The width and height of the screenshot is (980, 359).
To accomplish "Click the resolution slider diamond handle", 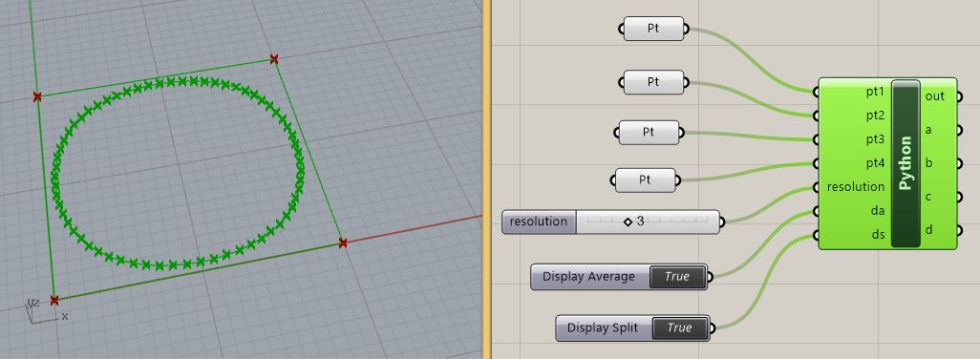I will click(628, 222).
